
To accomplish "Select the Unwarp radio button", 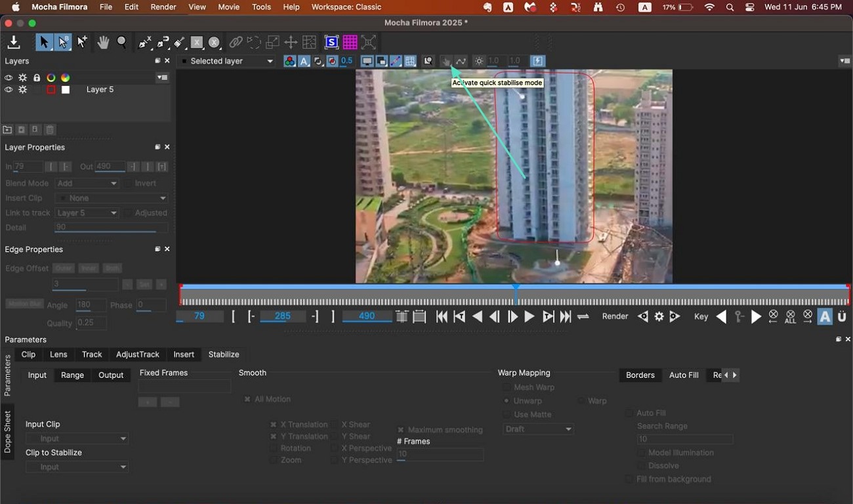I will pyautogui.click(x=506, y=401).
